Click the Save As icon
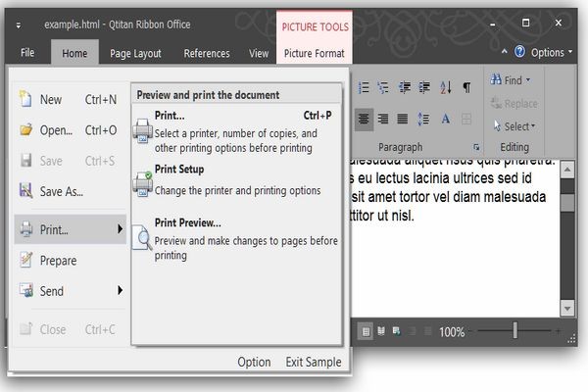The height and width of the screenshot is (392, 588). (25, 191)
